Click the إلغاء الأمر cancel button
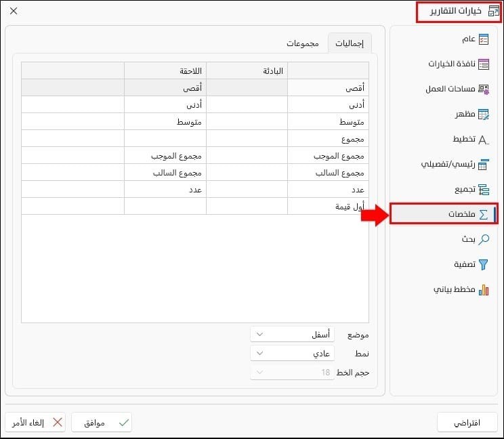504x439 pixels. (x=35, y=423)
